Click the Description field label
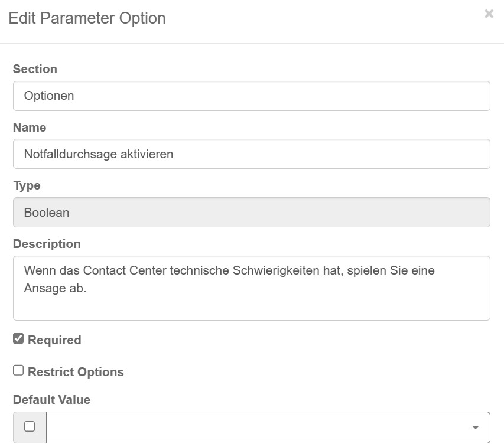Screen dimensions: 504x447 click(47, 244)
